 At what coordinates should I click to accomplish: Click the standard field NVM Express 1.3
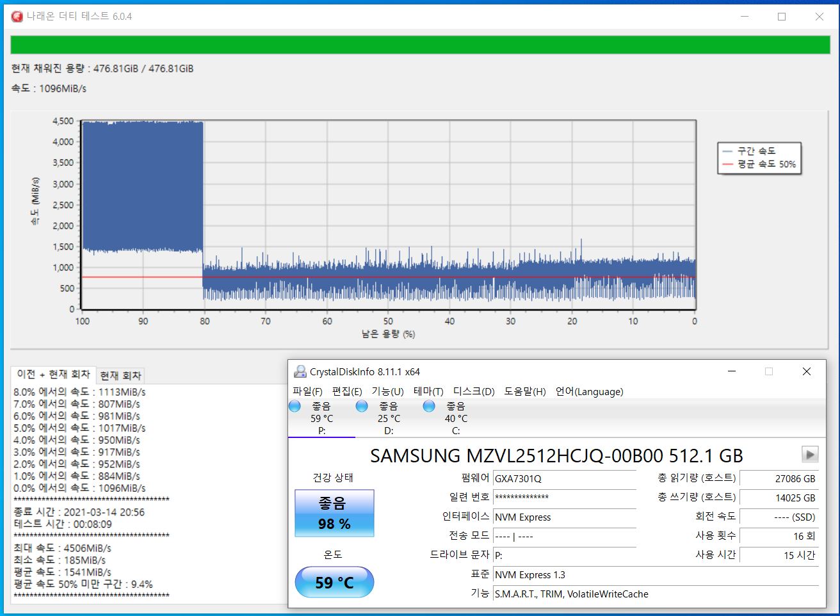(x=656, y=574)
